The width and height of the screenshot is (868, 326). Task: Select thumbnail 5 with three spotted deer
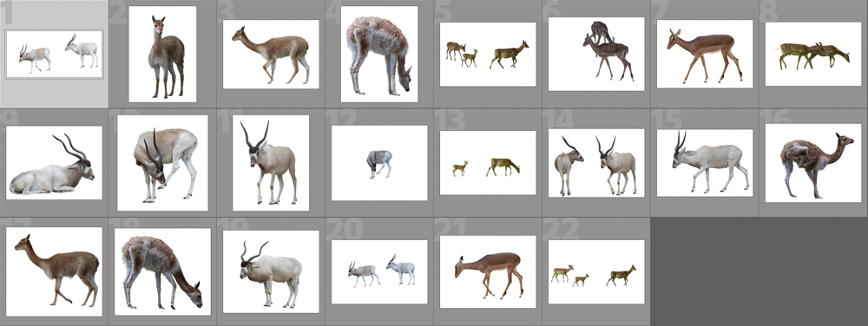click(x=488, y=54)
